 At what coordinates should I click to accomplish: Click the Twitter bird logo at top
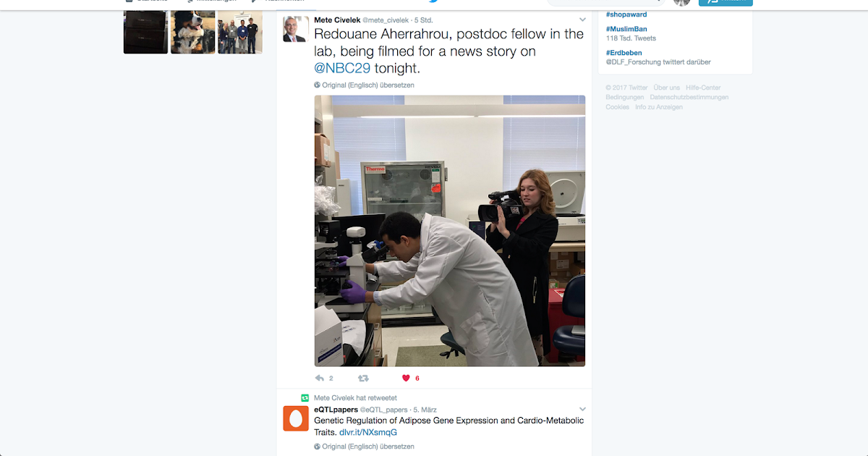[x=433, y=1]
